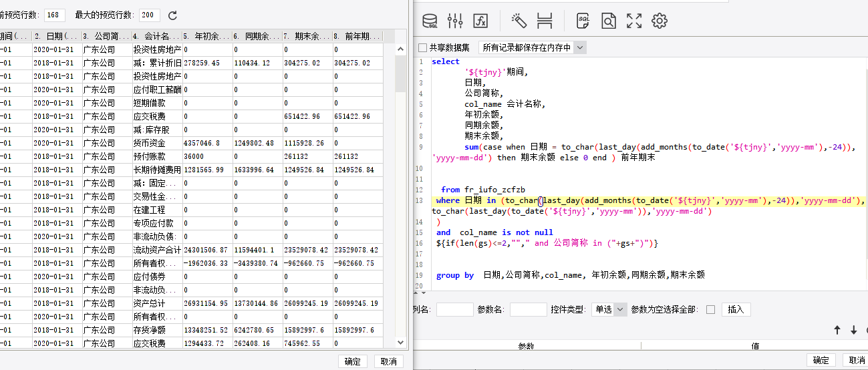Click 取消 in the preview window
The width and height of the screenshot is (868, 370).
389,361
